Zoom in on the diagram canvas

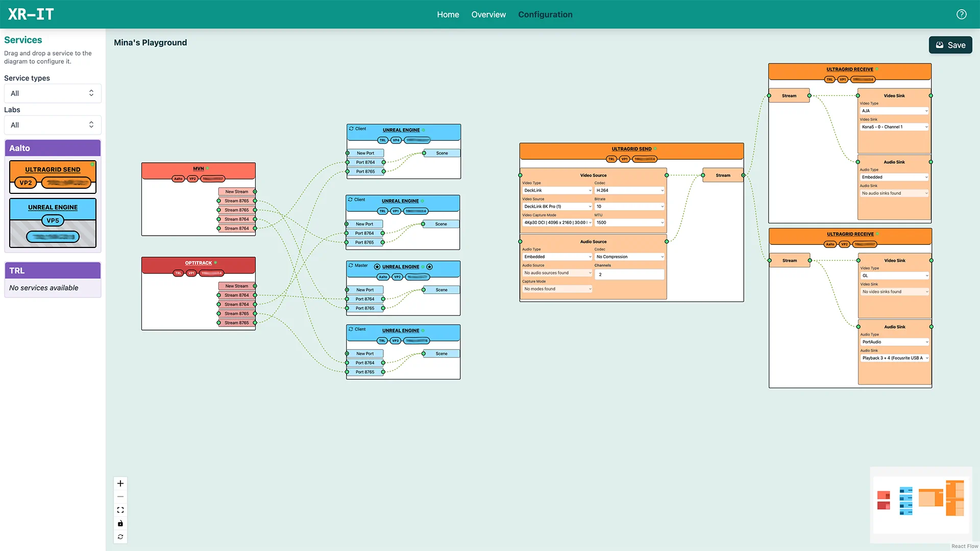coord(120,483)
